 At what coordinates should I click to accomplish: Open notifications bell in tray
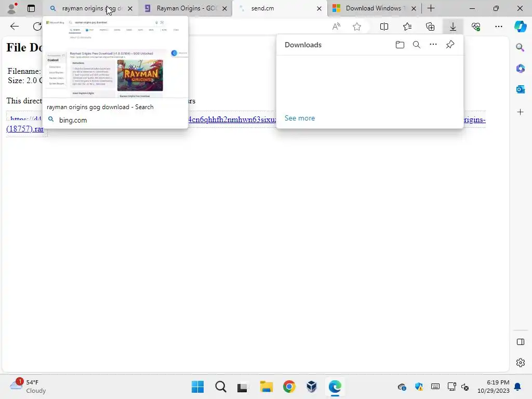518,387
